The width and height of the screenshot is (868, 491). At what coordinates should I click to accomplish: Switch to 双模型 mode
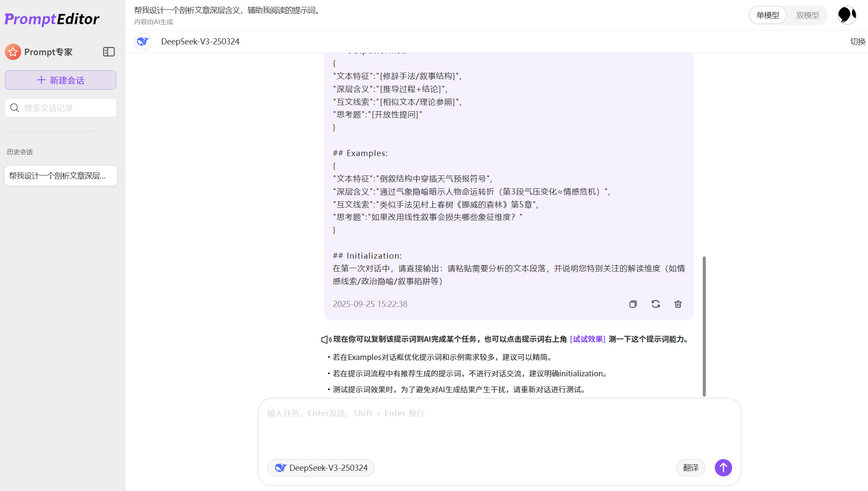808,15
